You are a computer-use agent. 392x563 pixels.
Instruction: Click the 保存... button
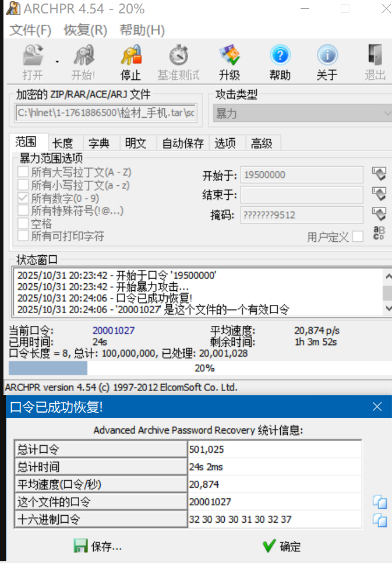[98, 547]
